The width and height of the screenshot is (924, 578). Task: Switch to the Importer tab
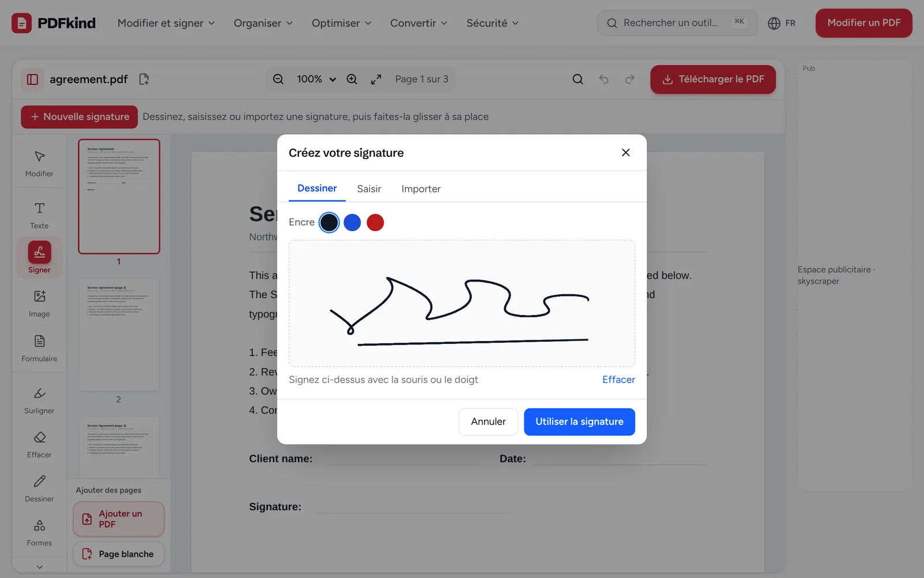click(x=421, y=189)
